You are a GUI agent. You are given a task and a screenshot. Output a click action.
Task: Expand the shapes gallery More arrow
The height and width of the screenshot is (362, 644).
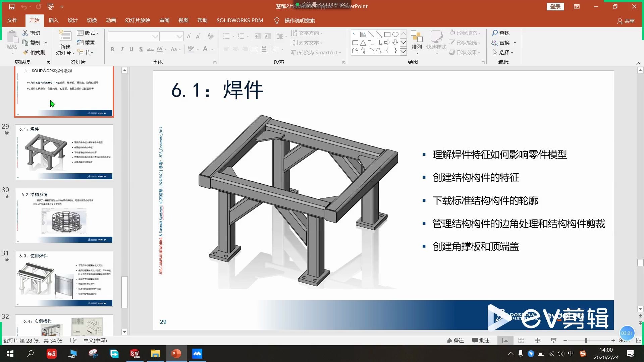(x=404, y=52)
